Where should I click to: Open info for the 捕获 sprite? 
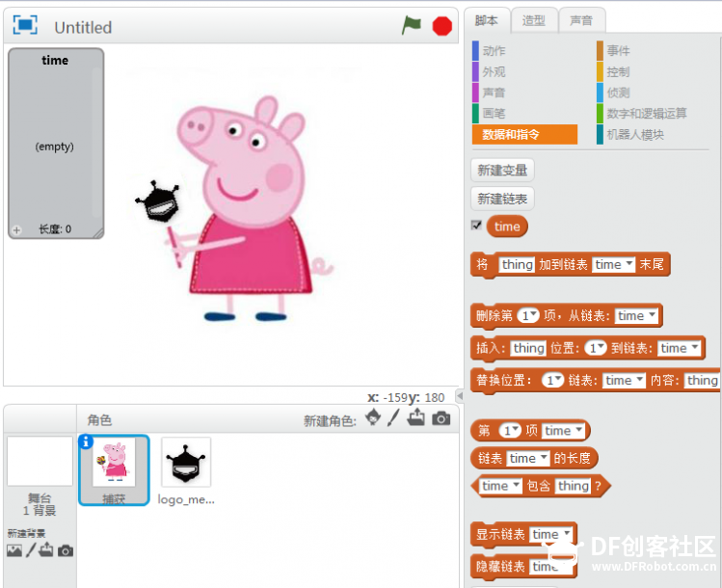[x=86, y=442]
